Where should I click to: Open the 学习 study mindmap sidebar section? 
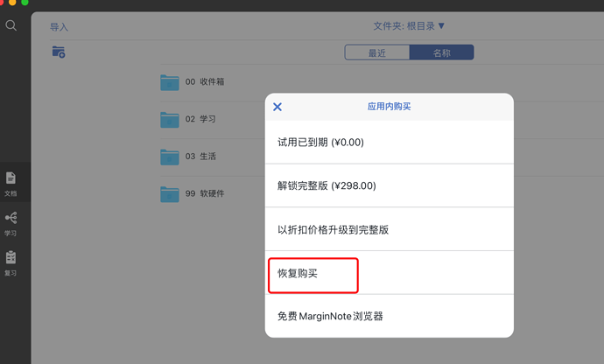[11, 224]
